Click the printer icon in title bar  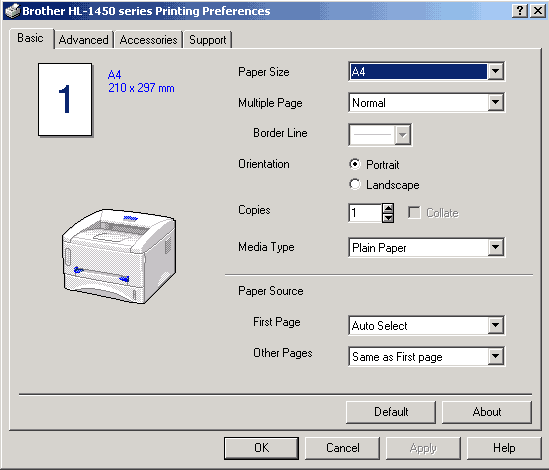[13, 11]
